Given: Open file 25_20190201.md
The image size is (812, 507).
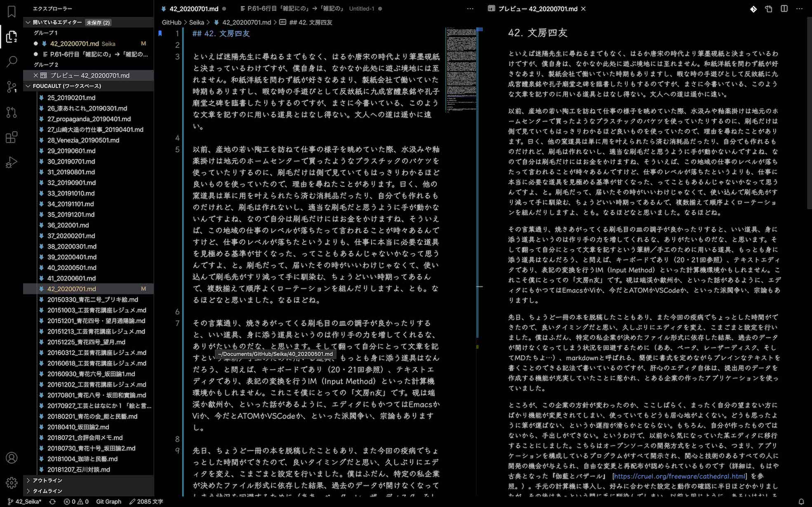Looking at the screenshot, I should point(71,98).
